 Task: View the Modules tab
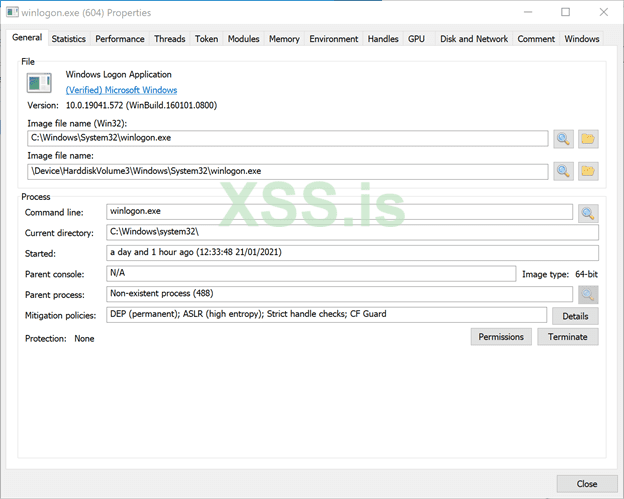(244, 39)
